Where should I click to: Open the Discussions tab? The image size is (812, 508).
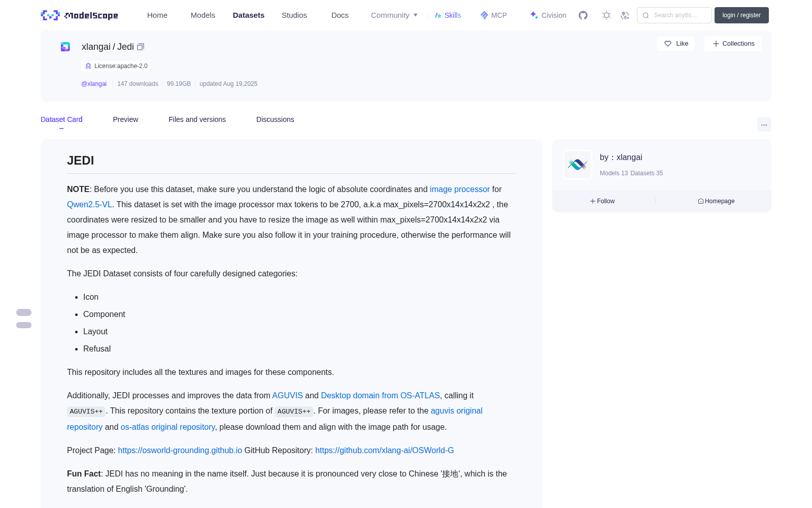[x=275, y=119]
